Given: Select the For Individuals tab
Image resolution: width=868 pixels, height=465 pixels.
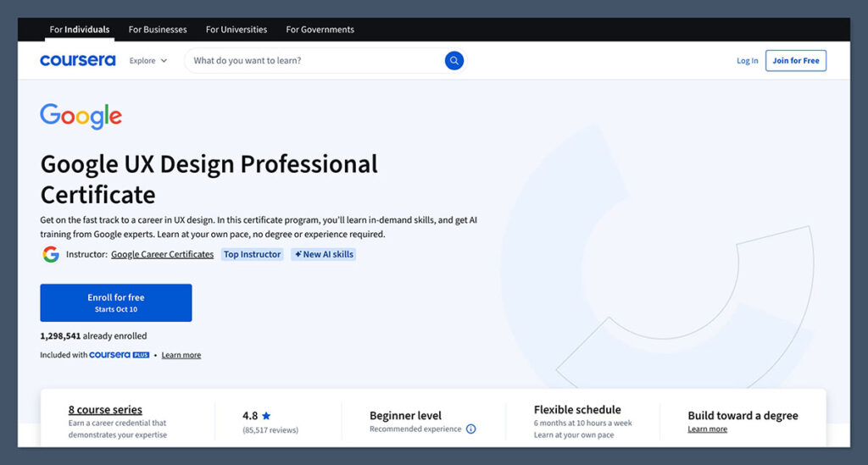Looking at the screenshot, I should 80,30.
